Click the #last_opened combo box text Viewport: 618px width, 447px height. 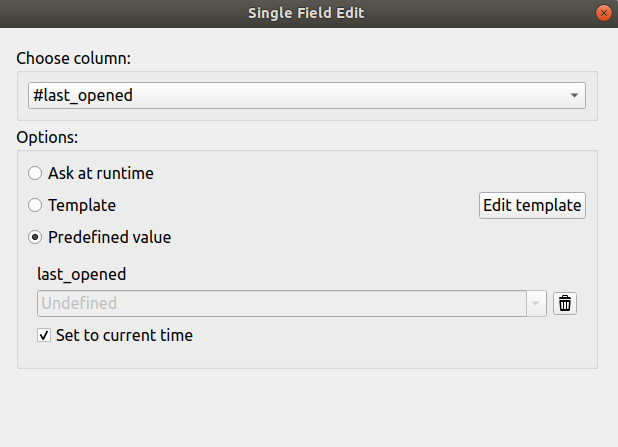tap(83, 96)
